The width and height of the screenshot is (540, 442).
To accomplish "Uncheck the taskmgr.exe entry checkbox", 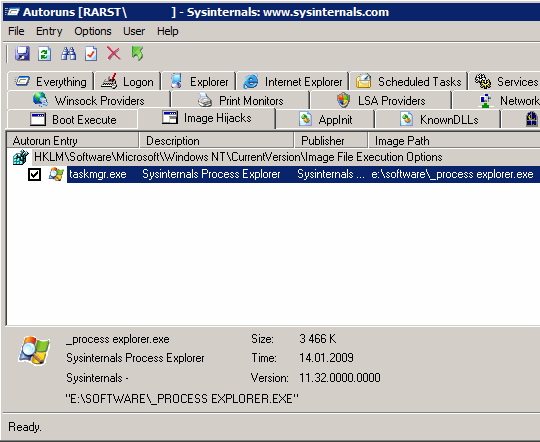I will click(34, 175).
